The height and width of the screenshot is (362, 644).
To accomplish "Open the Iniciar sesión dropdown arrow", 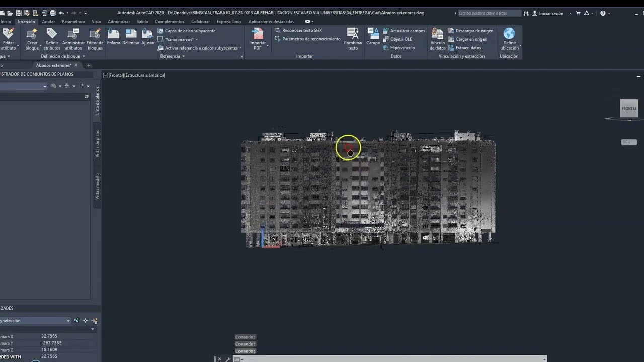I will (570, 13).
